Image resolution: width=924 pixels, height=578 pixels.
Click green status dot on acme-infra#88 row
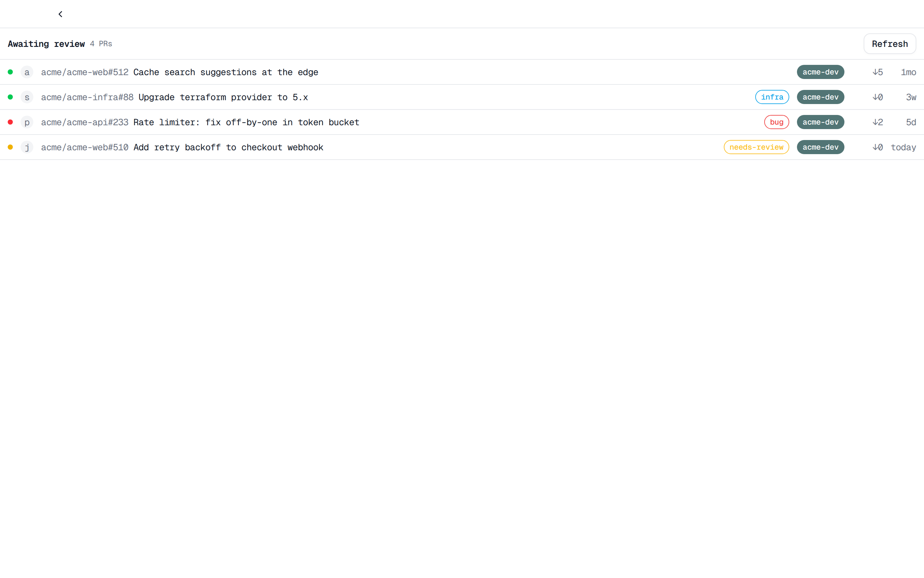click(10, 97)
